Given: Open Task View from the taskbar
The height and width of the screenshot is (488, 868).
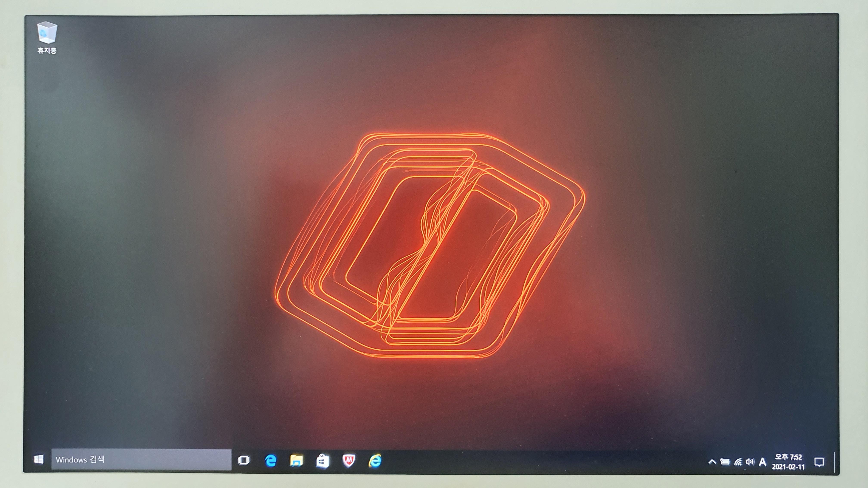Looking at the screenshot, I should tap(244, 460).
